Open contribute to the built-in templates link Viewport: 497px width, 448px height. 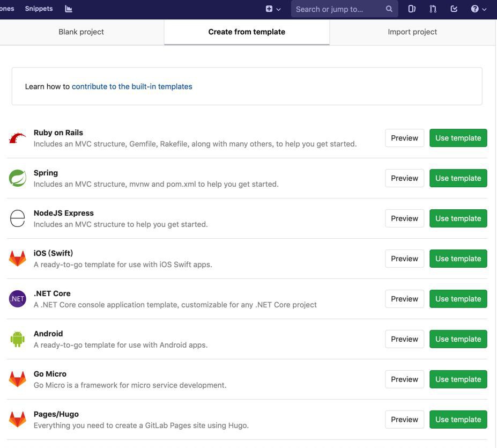(x=132, y=86)
